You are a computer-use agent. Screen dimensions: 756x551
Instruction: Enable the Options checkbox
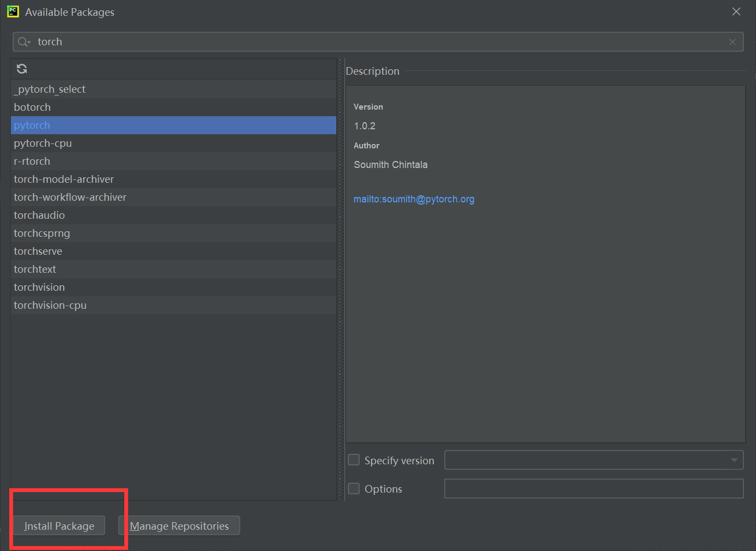point(354,488)
